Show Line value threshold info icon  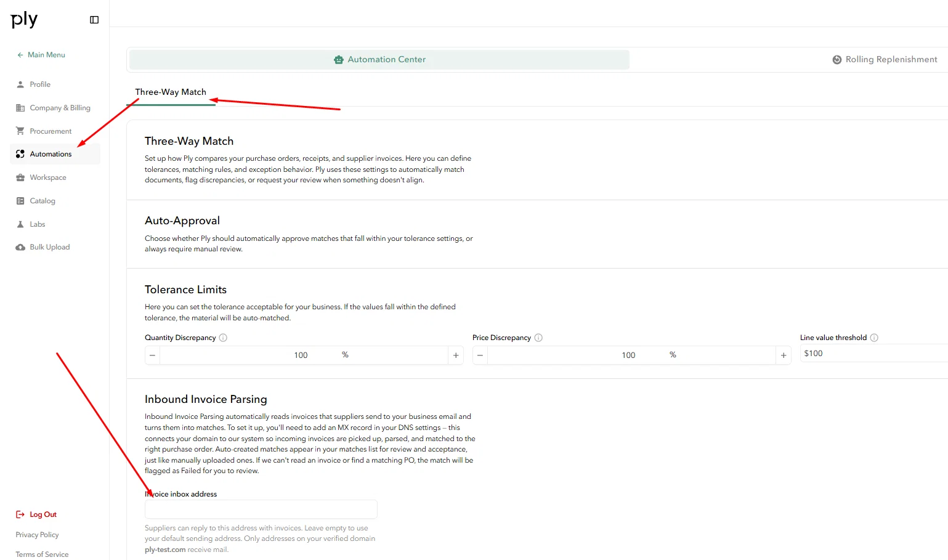(x=874, y=338)
